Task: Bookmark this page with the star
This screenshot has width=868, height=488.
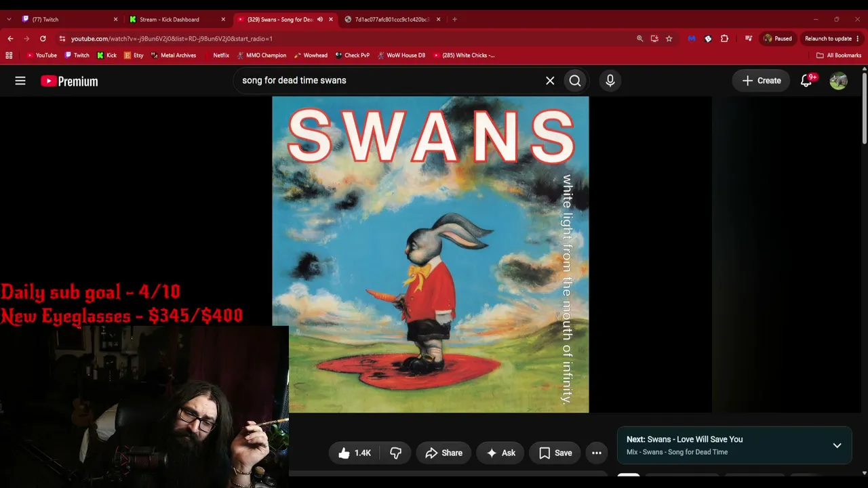Action: (x=669, y=39)
